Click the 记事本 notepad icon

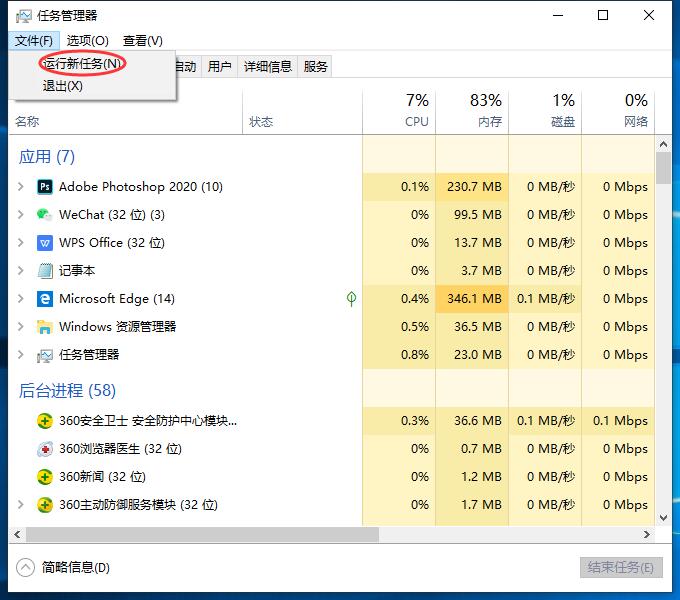click(45, 271)
